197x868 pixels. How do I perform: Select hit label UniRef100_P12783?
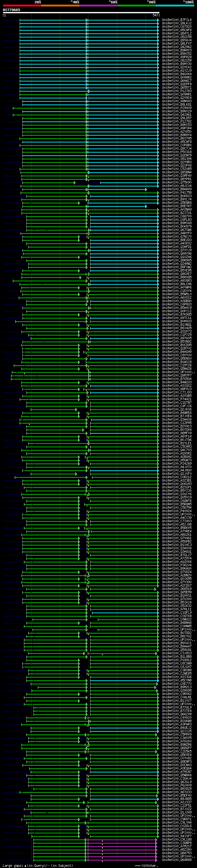(x=176, y=91)
